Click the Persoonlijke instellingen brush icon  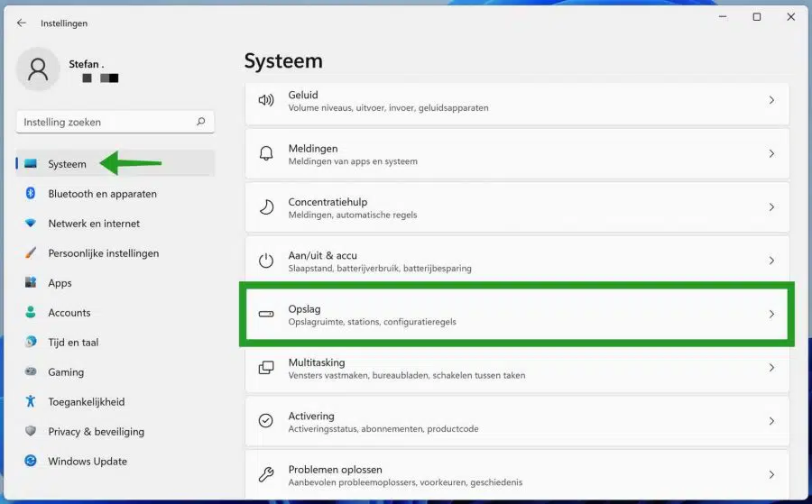(x=31, y=252)
